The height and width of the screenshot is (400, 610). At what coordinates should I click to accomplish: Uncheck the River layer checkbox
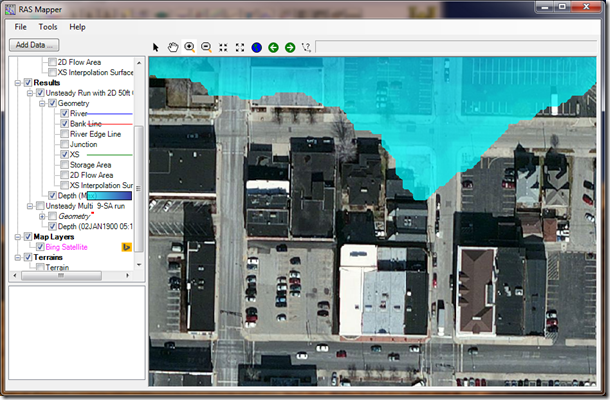(x=64, y=114)
